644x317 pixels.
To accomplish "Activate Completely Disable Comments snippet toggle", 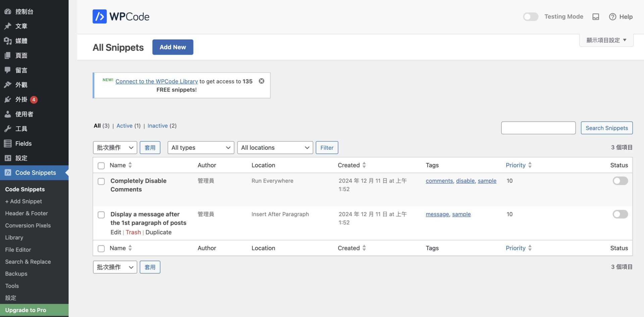I will (620, 181).
